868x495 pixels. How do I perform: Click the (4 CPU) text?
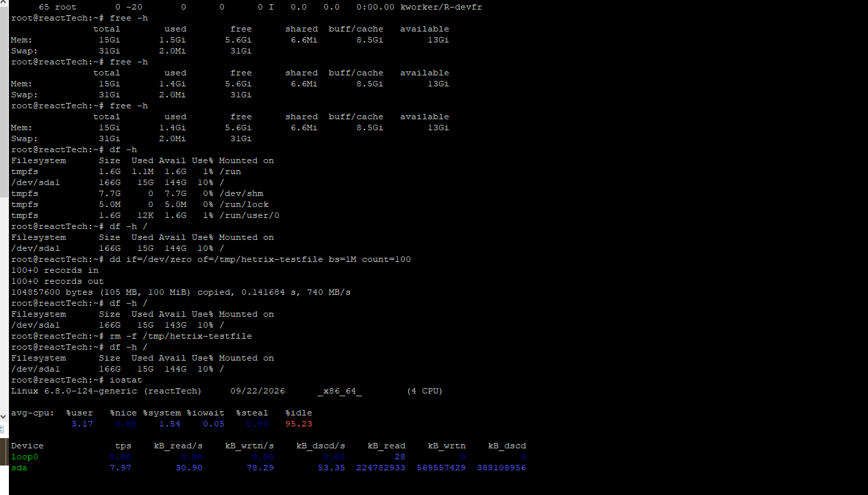tap(425, 391)
